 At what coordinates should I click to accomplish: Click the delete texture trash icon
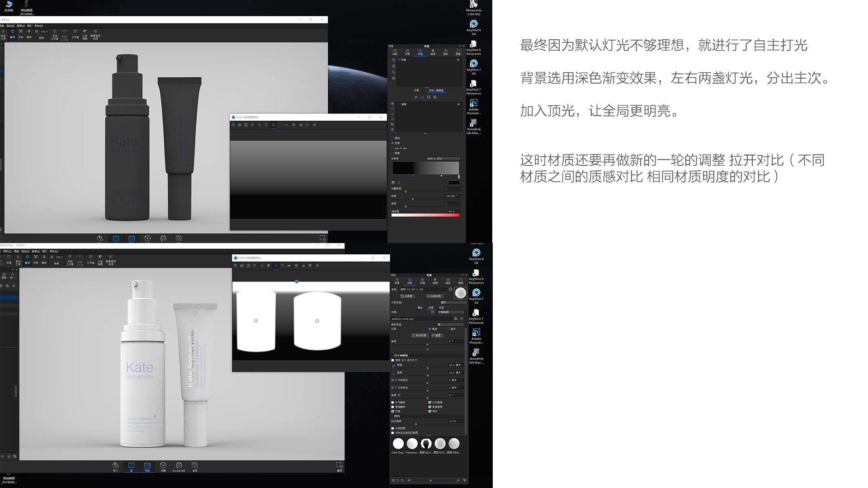pyautogui.click(x=432, y=312)
